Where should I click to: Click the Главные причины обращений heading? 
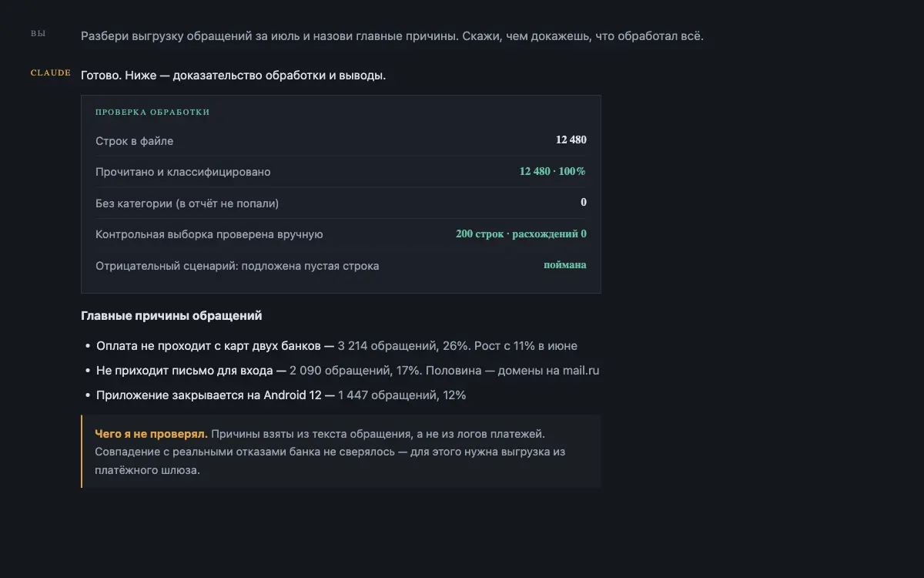click(x=172, y=316)
